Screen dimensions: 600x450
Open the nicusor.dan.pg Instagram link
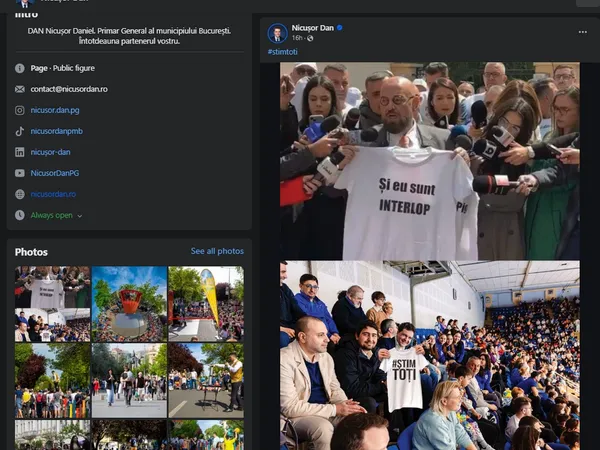tap(53, 110)
